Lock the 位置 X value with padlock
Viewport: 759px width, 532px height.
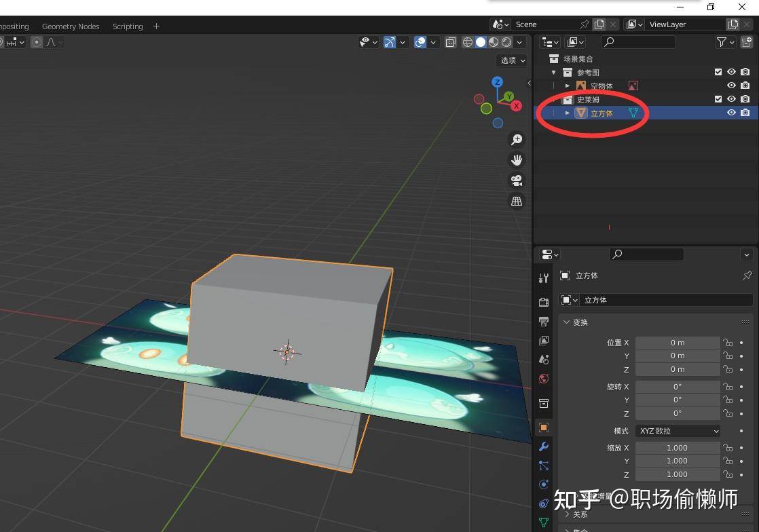[x=728, y=343]
